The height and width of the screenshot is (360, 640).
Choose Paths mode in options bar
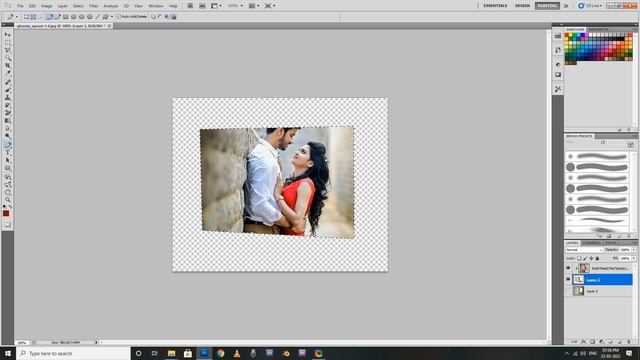pos(33,17)
